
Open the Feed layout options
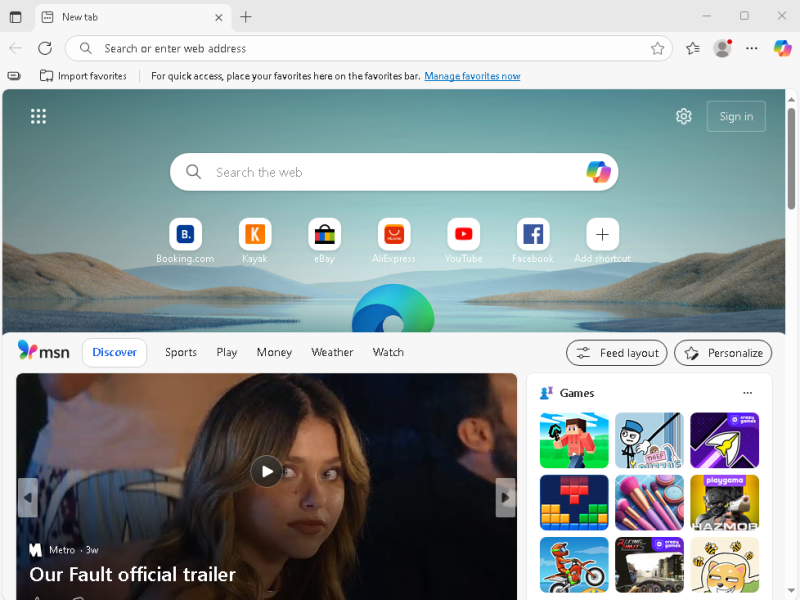tap(617, 353)
